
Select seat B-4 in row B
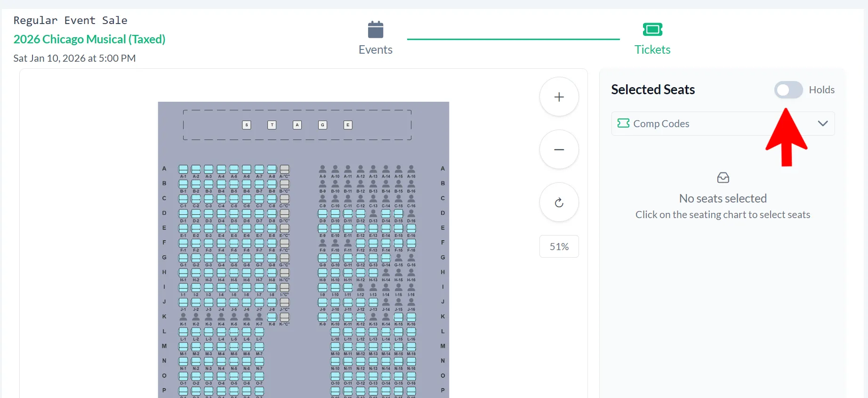tap(221, 184)
